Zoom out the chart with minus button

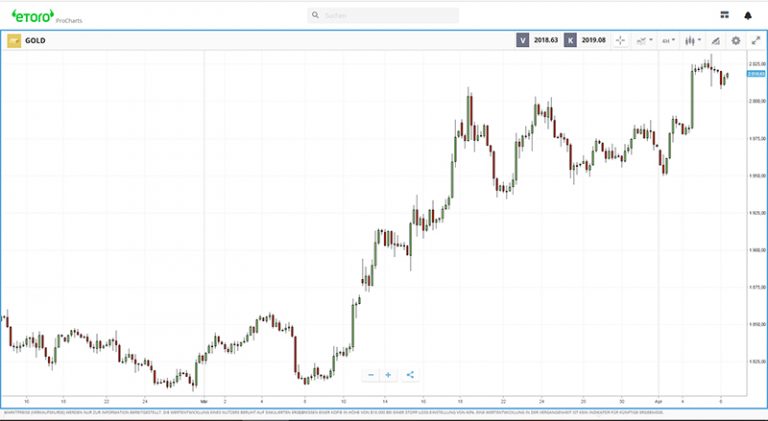coord(371,375)
